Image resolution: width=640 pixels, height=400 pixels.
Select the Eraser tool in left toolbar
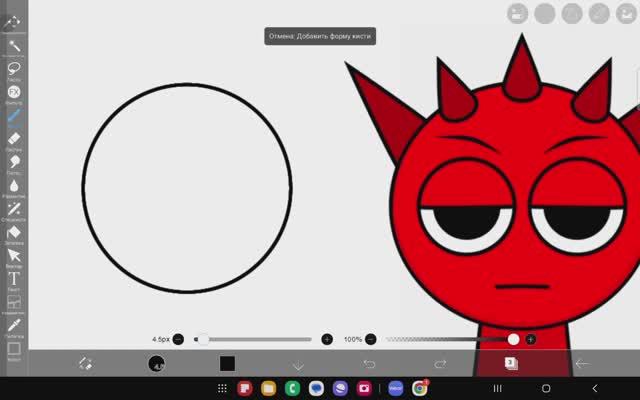tap(14, 139)
